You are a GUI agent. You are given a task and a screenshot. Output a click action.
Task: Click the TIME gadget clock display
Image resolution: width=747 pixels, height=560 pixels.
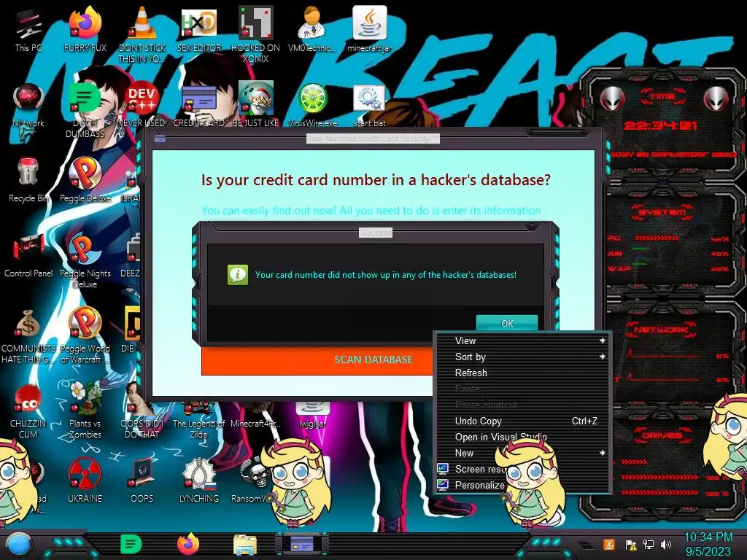661,125
